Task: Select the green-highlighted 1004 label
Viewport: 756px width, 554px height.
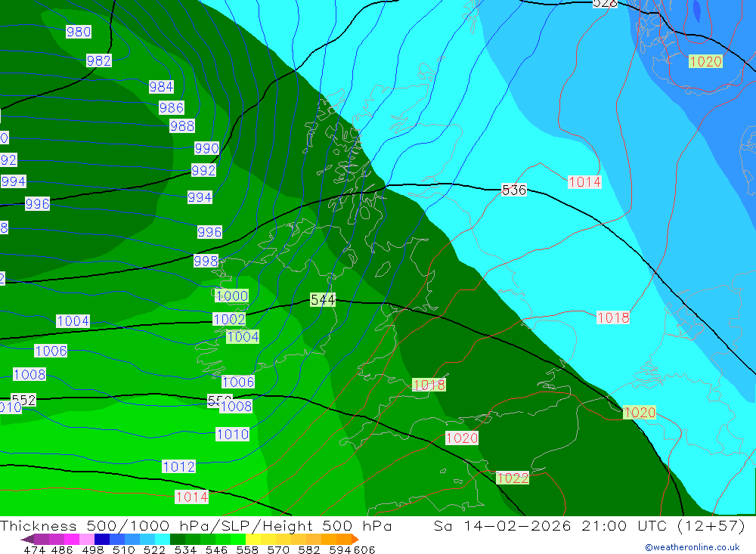Action: pyautogui.click(x=243, y=337)
